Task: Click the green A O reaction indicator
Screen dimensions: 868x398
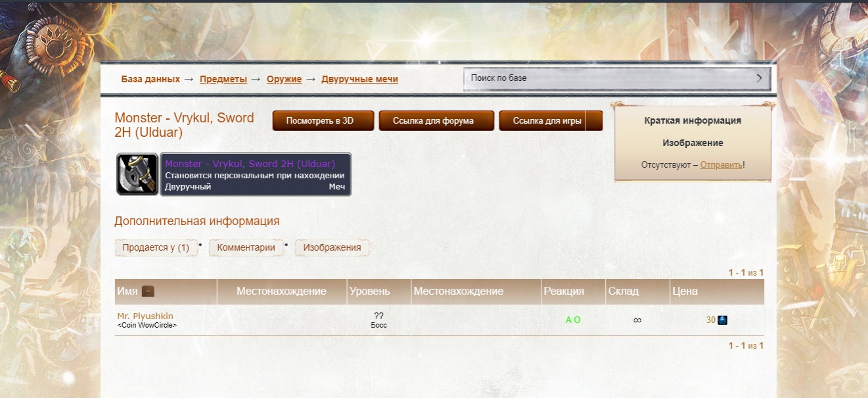Action: (x=573, y=320)
